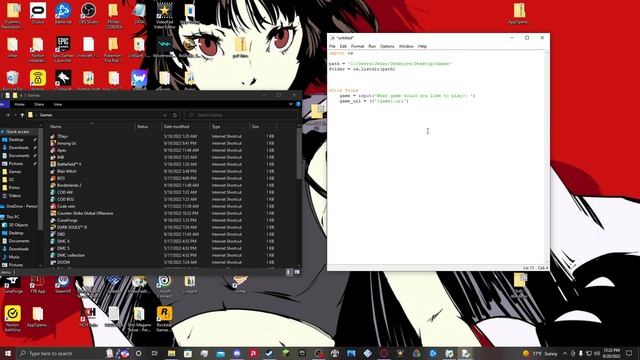Select the DMC 5 shortcut row
This screenshot has width=640, height=360.
[x=163, y=248]
